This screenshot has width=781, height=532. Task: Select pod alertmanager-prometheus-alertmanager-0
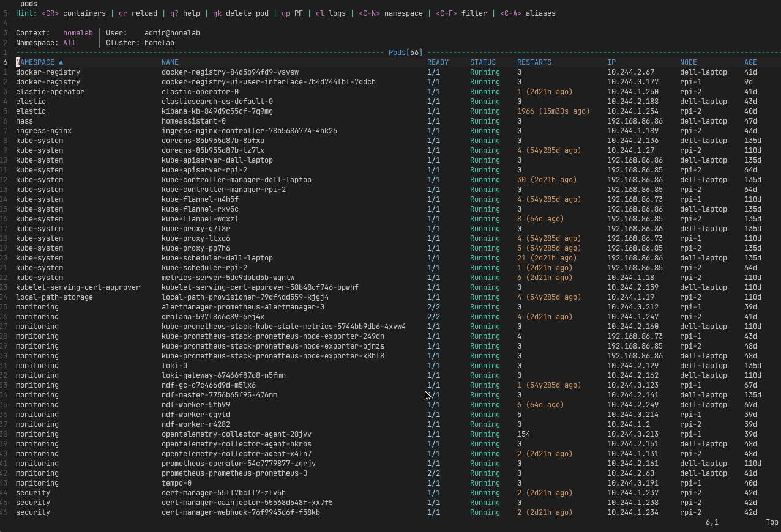point(243,307)
